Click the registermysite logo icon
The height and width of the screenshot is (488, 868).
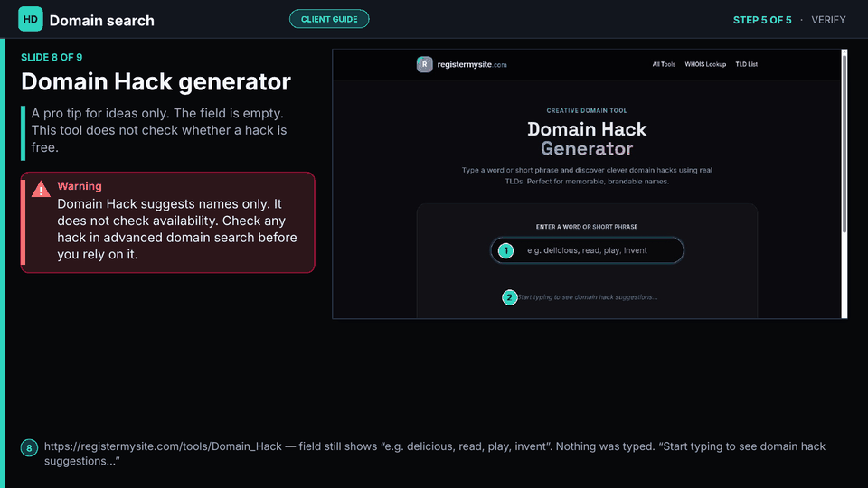[425, 64]
